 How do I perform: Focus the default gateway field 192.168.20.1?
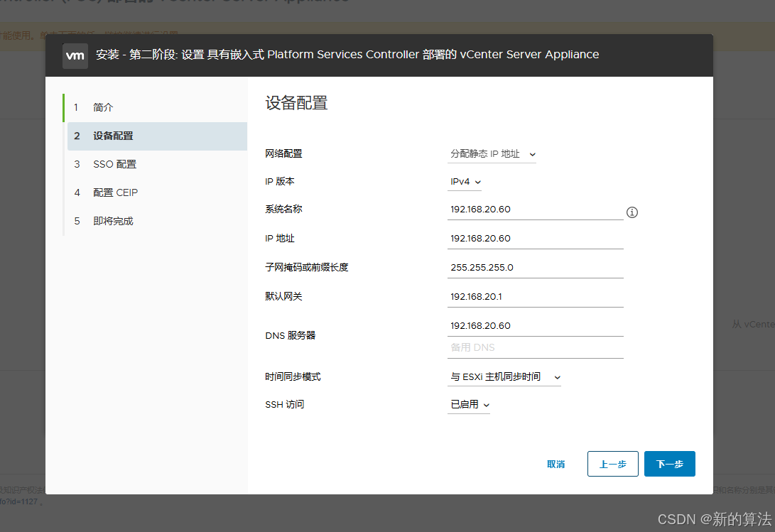(x=536, y=297)
